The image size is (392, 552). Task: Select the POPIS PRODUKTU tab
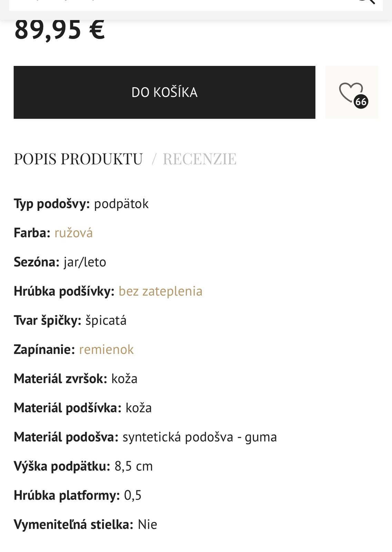point(78,159)
